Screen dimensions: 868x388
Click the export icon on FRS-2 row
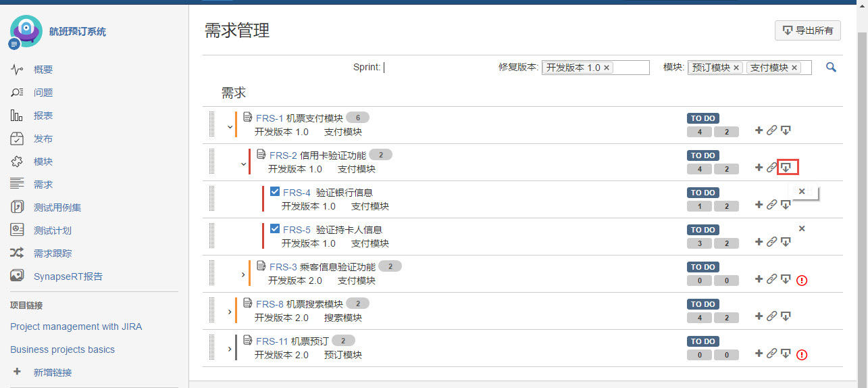click(x=786, y=167)
